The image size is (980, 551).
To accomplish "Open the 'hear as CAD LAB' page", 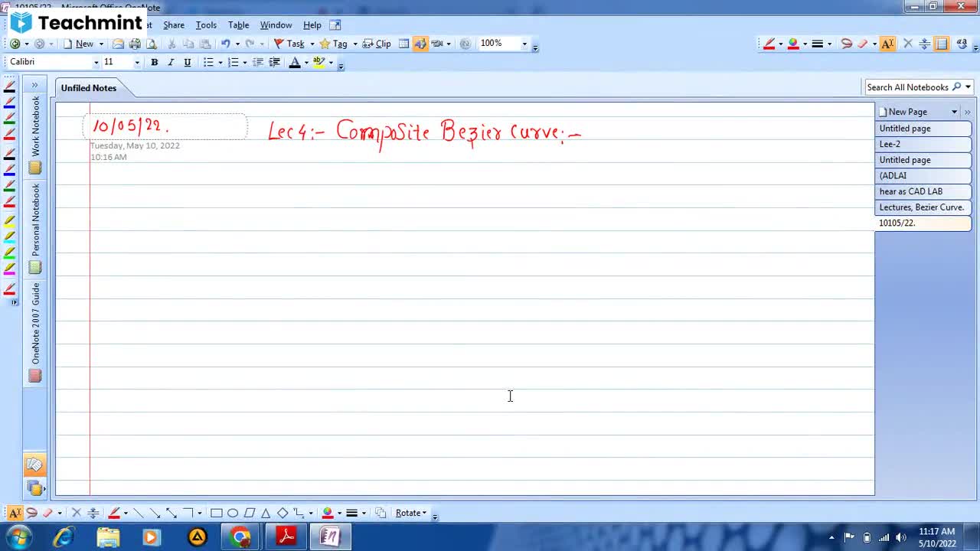I will click(923, 191).
